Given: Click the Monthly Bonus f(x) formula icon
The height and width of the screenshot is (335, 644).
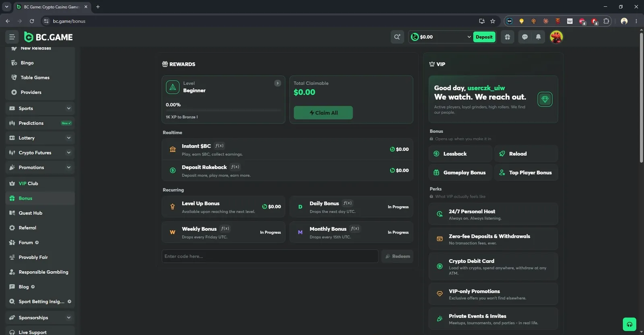Looking at the screenshot, I should coord(355,228).
